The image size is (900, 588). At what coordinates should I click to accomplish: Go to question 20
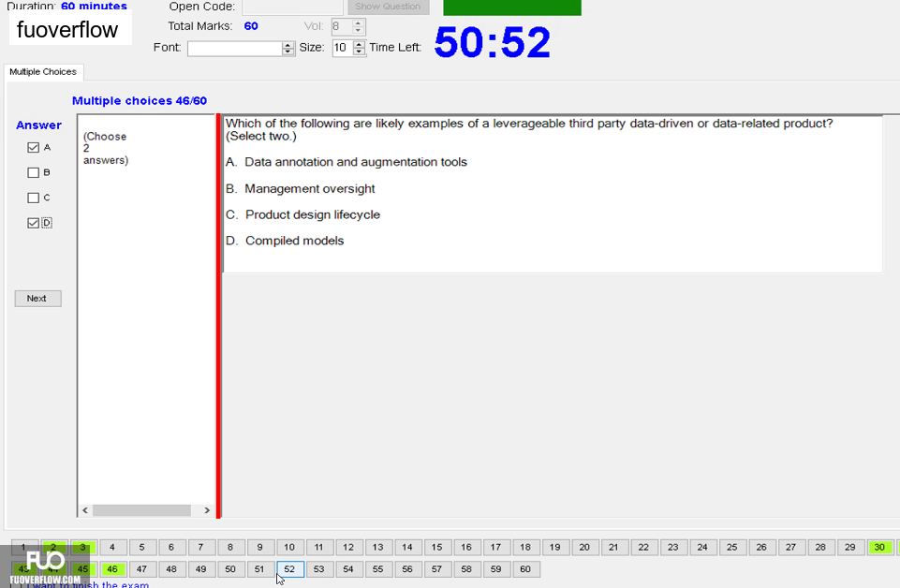point(584,547)
